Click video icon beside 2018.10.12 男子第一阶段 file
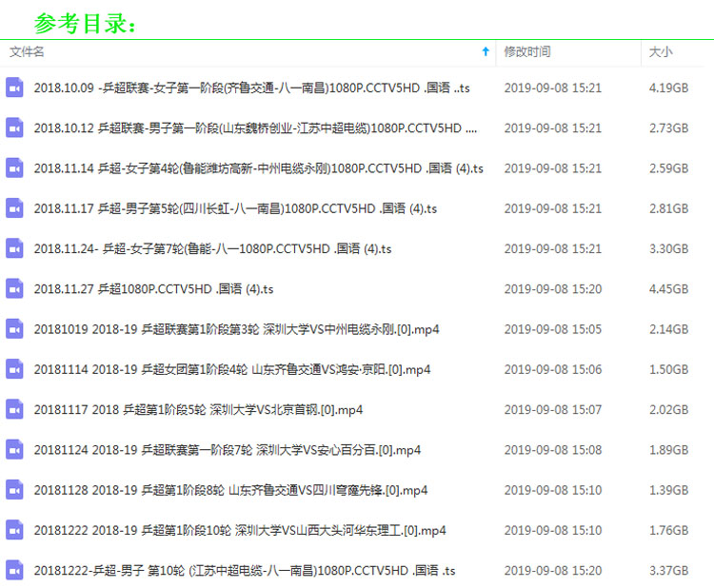Image resolution: width=714 pixels, height=588 pixels. pos(14,127)
